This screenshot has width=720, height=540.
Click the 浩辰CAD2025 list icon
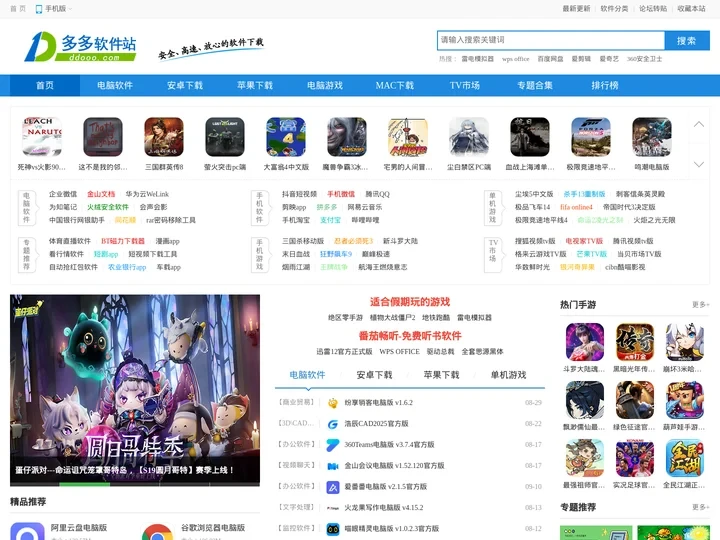point(333,424)
